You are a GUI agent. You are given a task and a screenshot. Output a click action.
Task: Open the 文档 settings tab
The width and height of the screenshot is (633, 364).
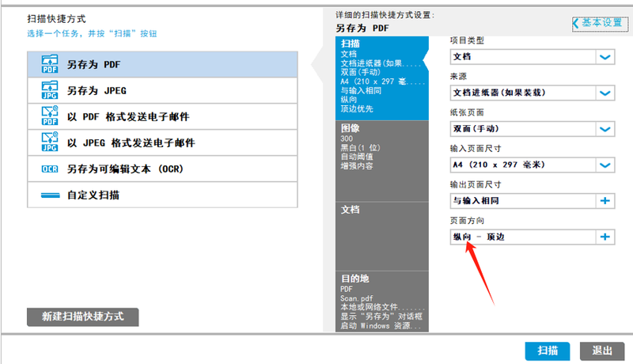click(381, 236)
